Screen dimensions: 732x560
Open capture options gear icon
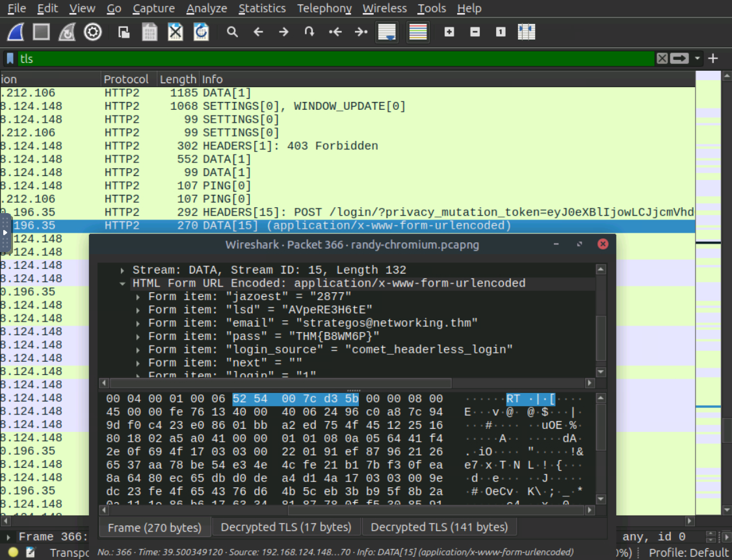tap(93, 32)
